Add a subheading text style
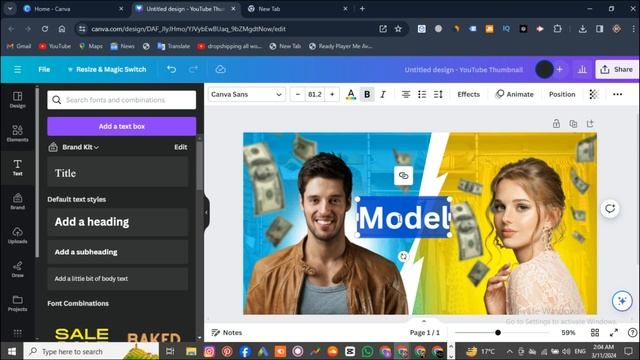 pyautogui.click(x=118, y=252)
